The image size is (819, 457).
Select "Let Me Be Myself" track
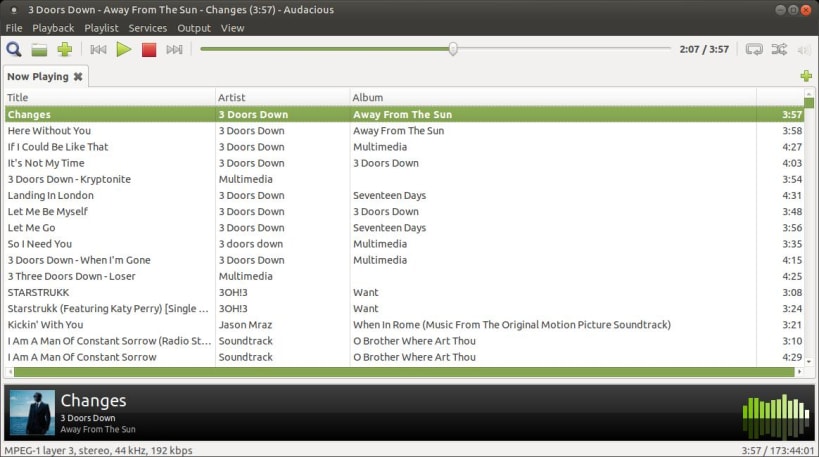coord(404,212)
